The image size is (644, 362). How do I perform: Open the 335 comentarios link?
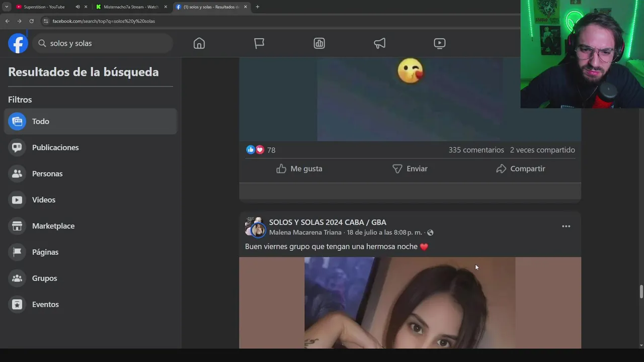(476, 150)
